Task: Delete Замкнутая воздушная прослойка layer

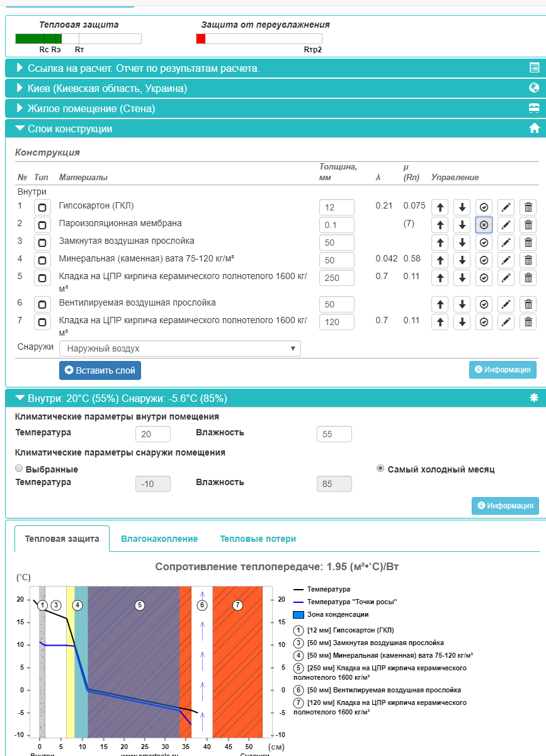Action: [528, 242]
